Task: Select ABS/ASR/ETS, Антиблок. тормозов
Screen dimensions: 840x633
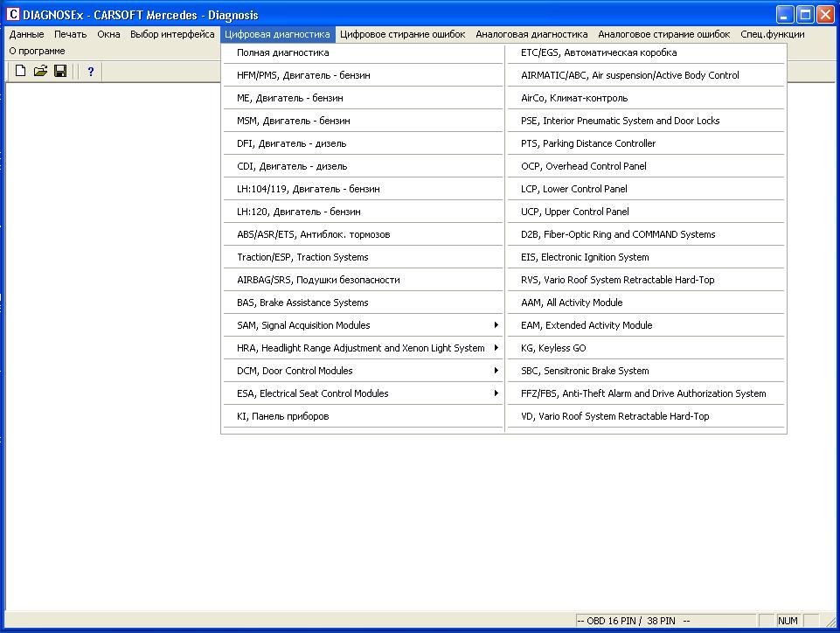Action: (363, 234)
